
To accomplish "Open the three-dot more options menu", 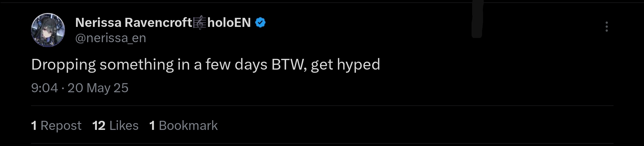I will tap(606, 27).
